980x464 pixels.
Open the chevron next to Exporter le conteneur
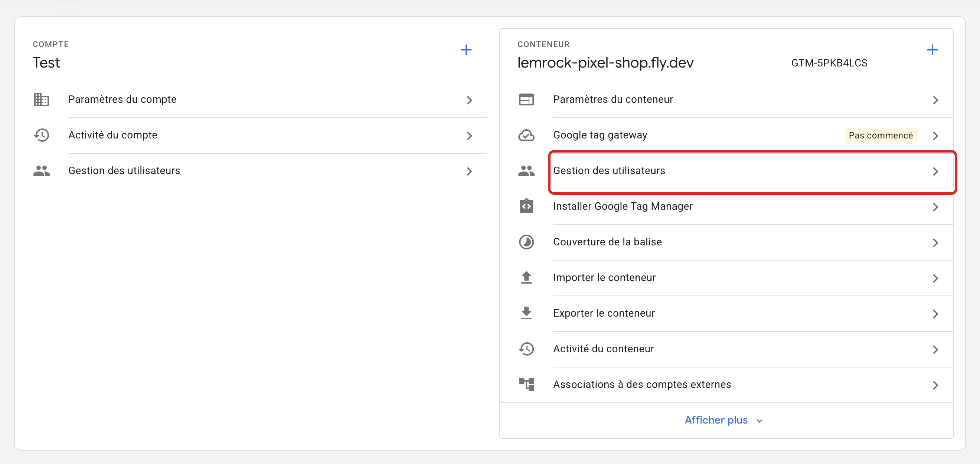coord(935,314)
